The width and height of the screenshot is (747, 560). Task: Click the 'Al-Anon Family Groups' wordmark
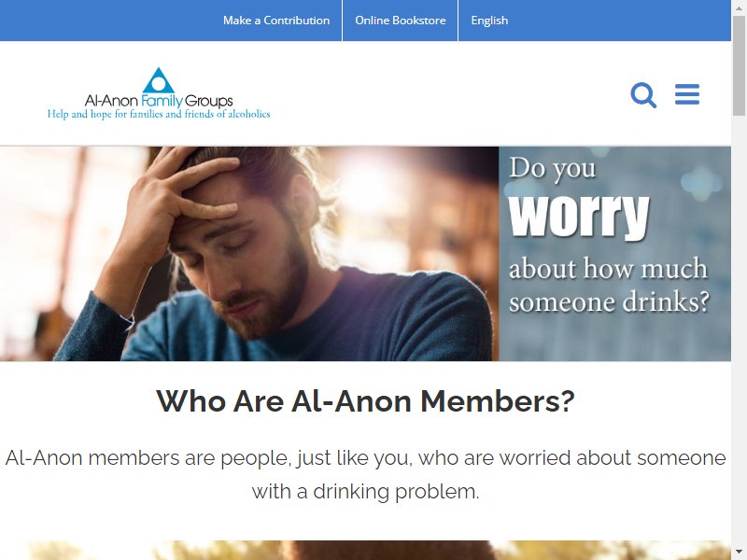coord(159,101)
